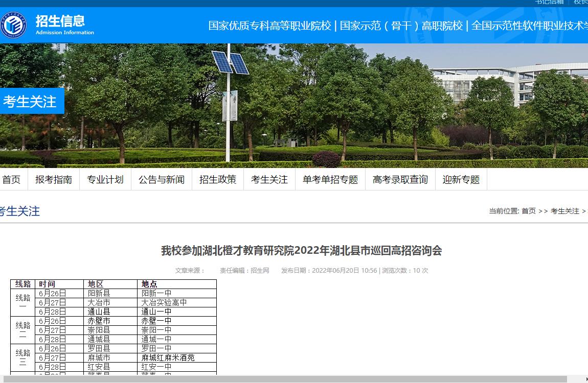Select table header 地区
The width and height of the screenshot is (588, 383).
pyautogui.click(x=110, y=284)
